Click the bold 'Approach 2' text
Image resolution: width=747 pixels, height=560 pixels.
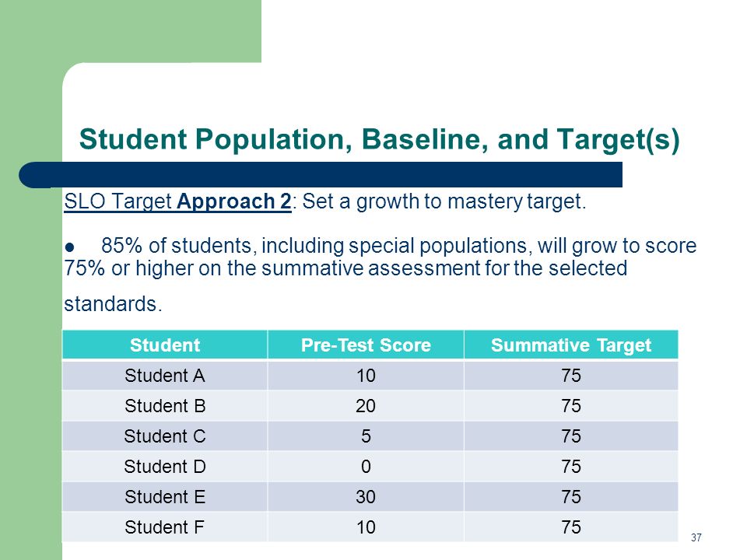point(234,202)
